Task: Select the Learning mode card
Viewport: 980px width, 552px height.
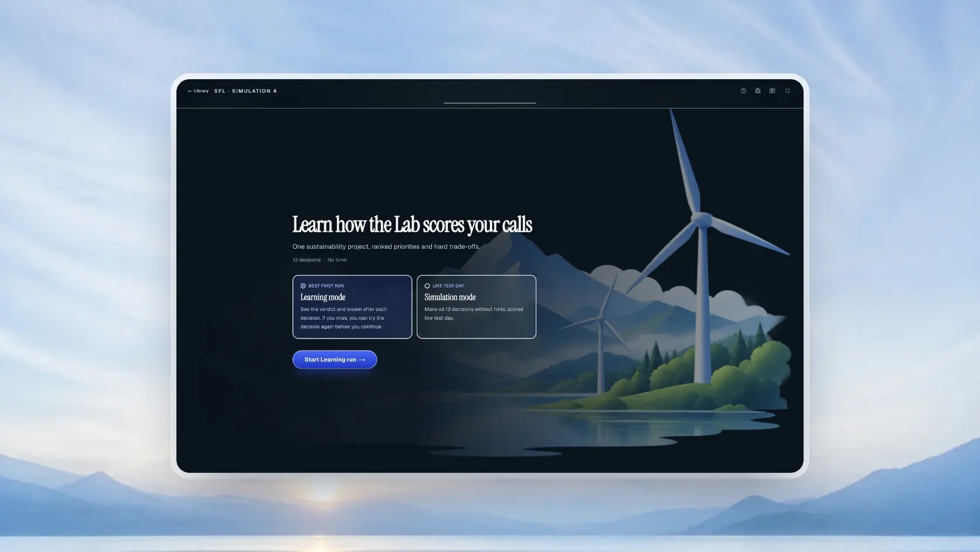Action: (x=352, y=307)
